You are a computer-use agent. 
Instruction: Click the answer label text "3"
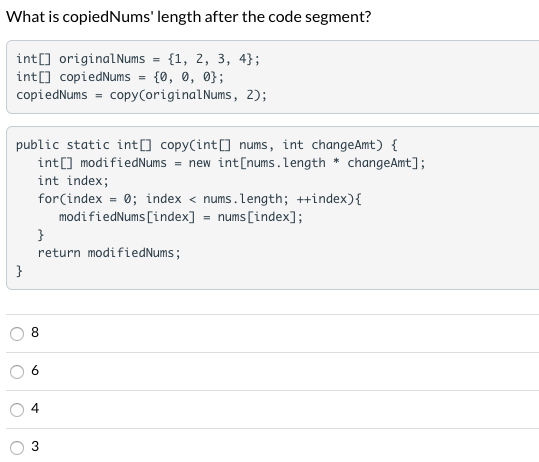[x=35, y=447]
